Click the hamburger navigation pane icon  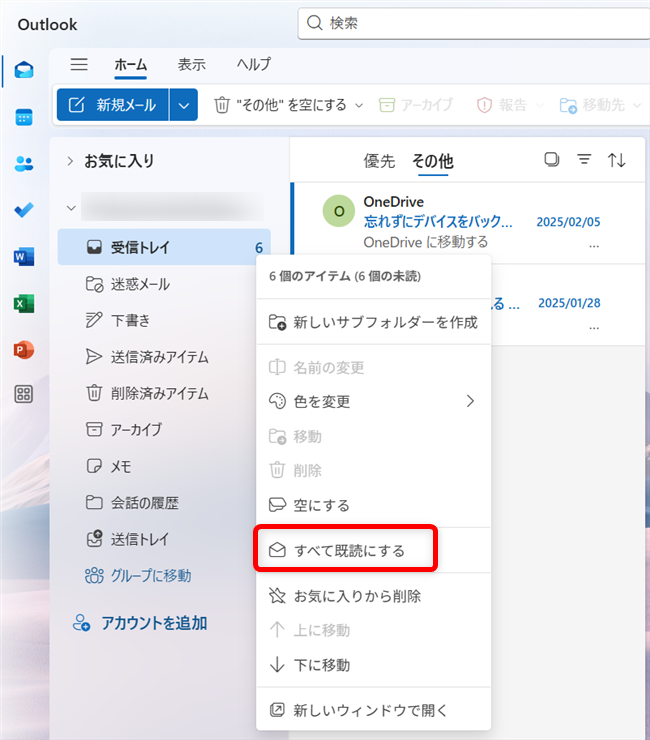(79, 64)
